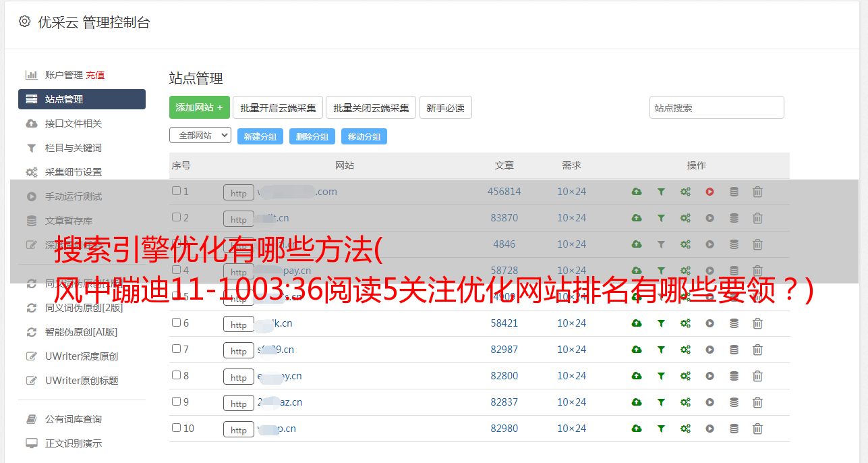
Task: Click 10×24 demand link in row 9
Action: click(572, 402)
